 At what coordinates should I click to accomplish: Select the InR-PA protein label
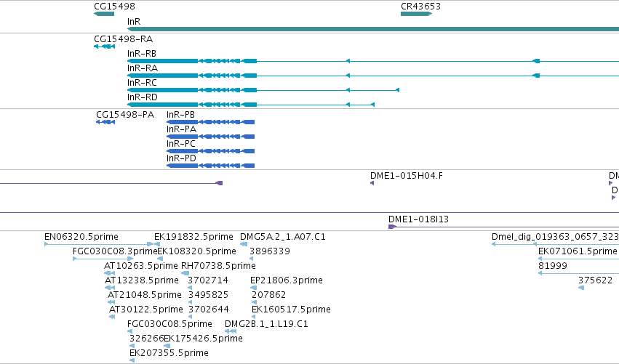click(181, 129)
